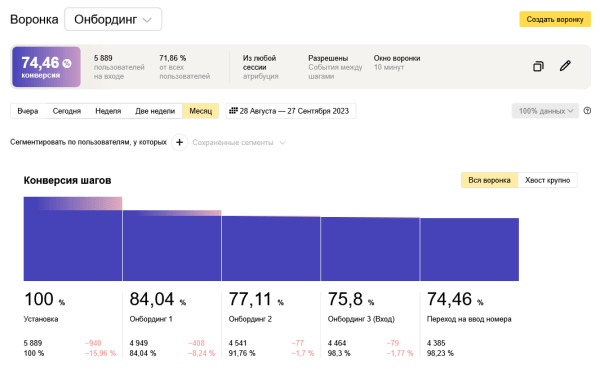600x380 pixels.
Task: Click the Установка funnel bar
Action: (x=73, y=239)
